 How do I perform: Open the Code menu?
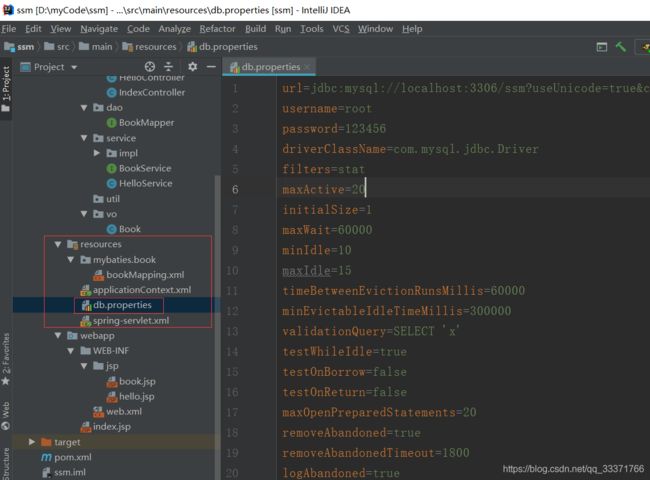(x=138, y=29)
